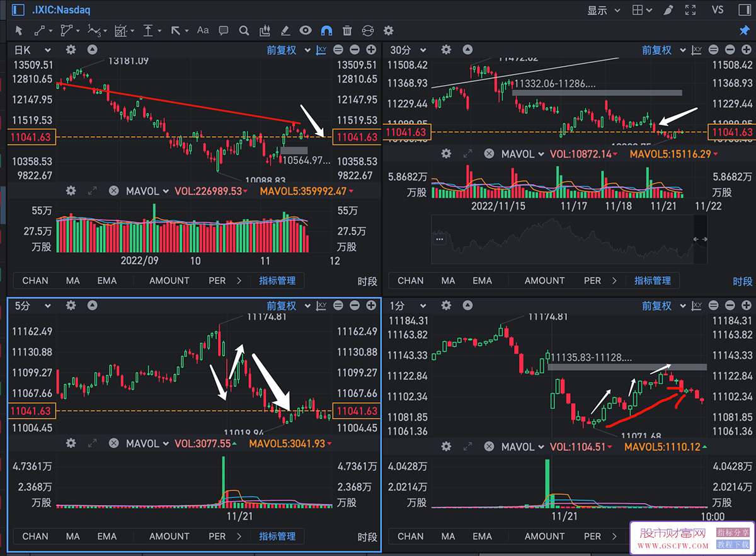756x556 pixels.
Task: Zoom in the 30分 chart with plus
Action: [x=747, y=50]
